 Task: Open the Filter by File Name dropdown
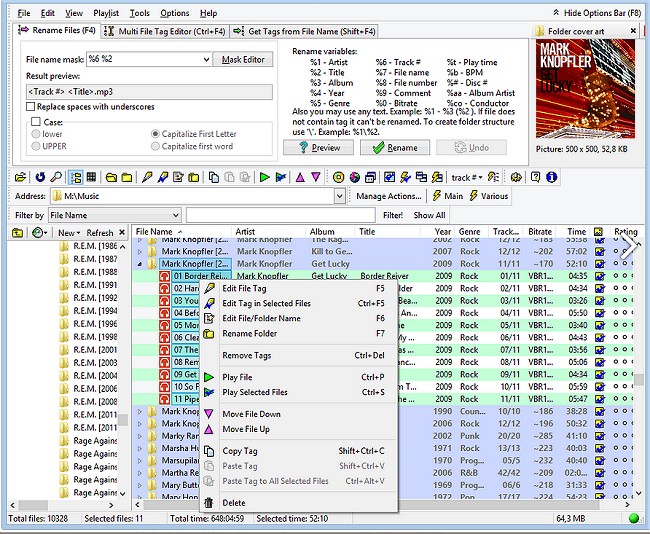[x=174, y=215]
